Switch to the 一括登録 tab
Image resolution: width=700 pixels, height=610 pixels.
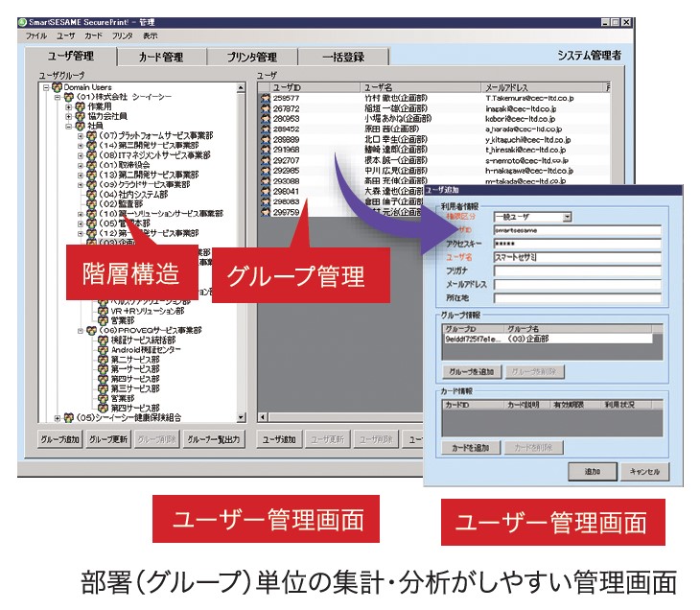(343, 58)
